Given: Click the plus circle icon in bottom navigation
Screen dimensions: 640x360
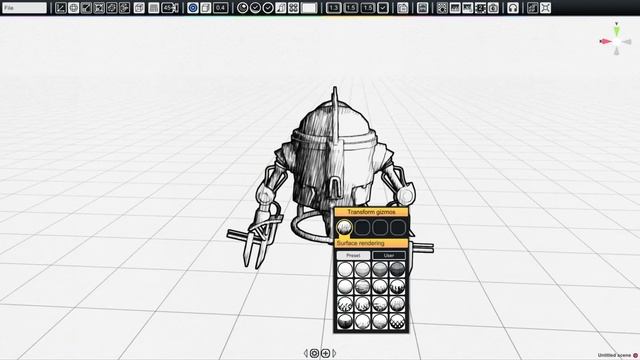Looking at the screenshot, I should point(325,353).
